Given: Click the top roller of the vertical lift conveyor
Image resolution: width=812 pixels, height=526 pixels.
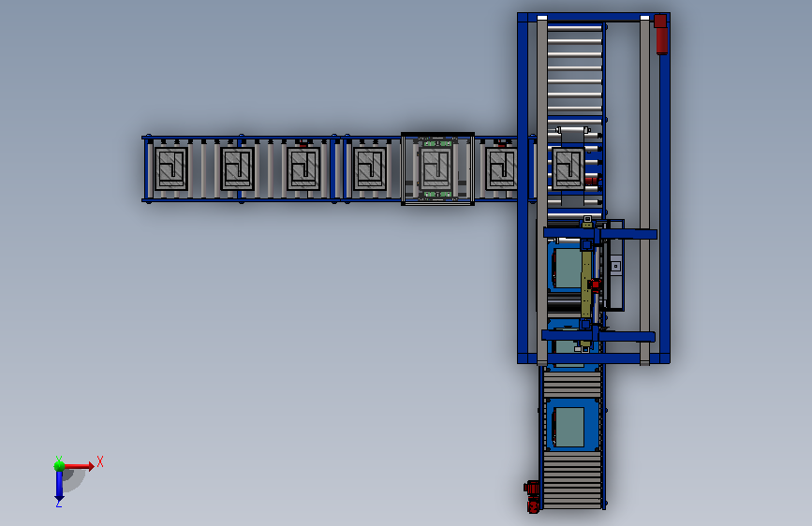Looking at the screenshot, I should [575, 28].
